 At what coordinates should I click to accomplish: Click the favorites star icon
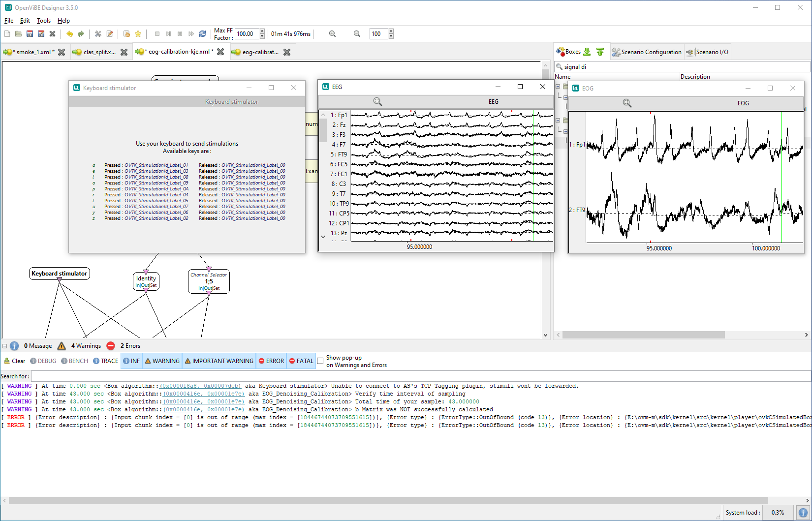pos(138,34)
